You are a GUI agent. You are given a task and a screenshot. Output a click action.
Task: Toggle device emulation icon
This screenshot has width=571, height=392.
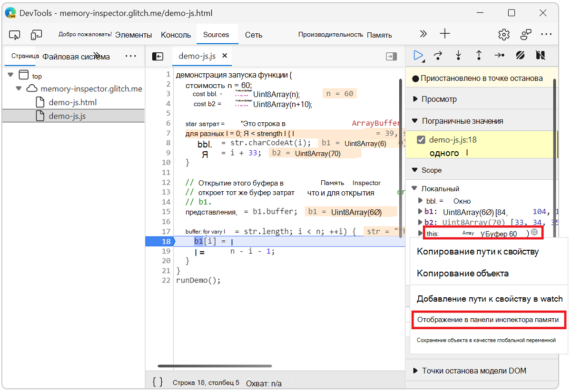coord(36,35)
